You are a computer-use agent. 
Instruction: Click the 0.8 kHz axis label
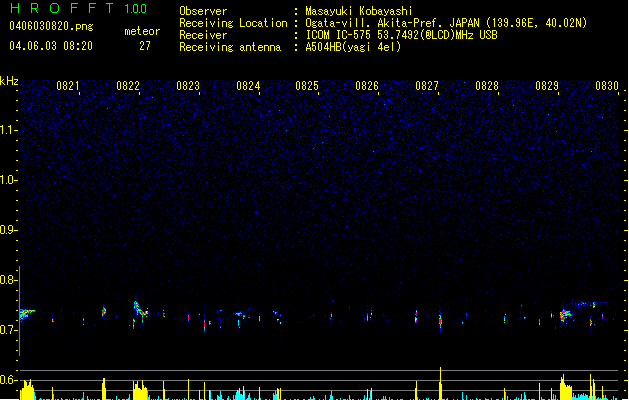9,280
